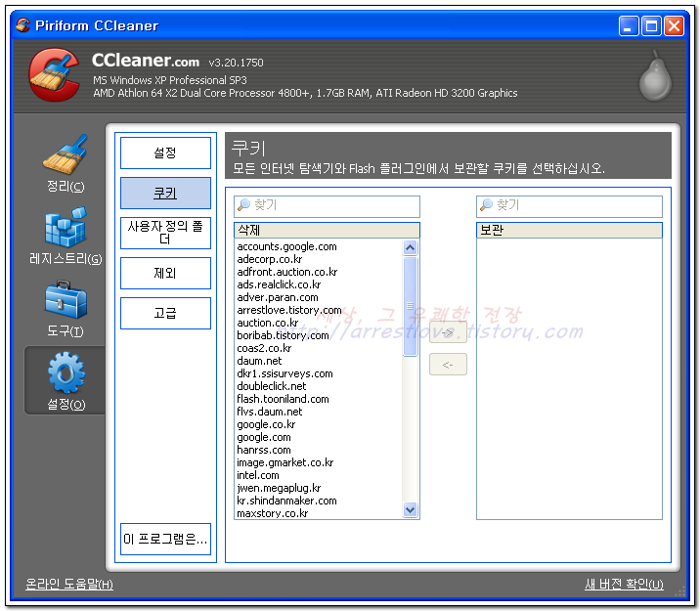Open the 이 프로그램은... about tab

tap(165, 539)
